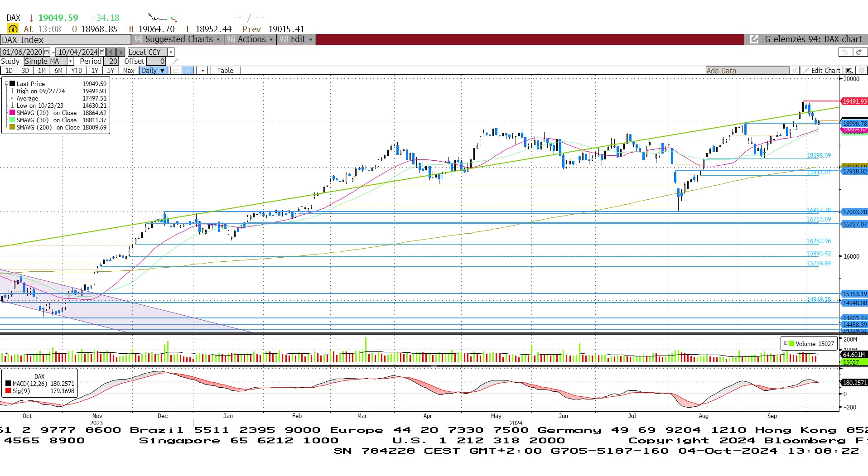This screenshot has width=868, height=476.
Task: Open Suggested Charts dropdown
Action: click(x=177, y=39)
